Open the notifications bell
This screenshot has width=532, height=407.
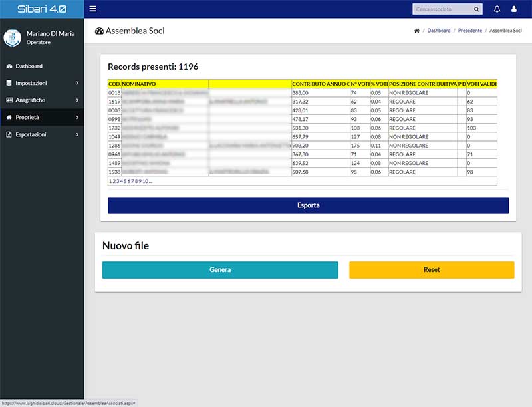497,9
